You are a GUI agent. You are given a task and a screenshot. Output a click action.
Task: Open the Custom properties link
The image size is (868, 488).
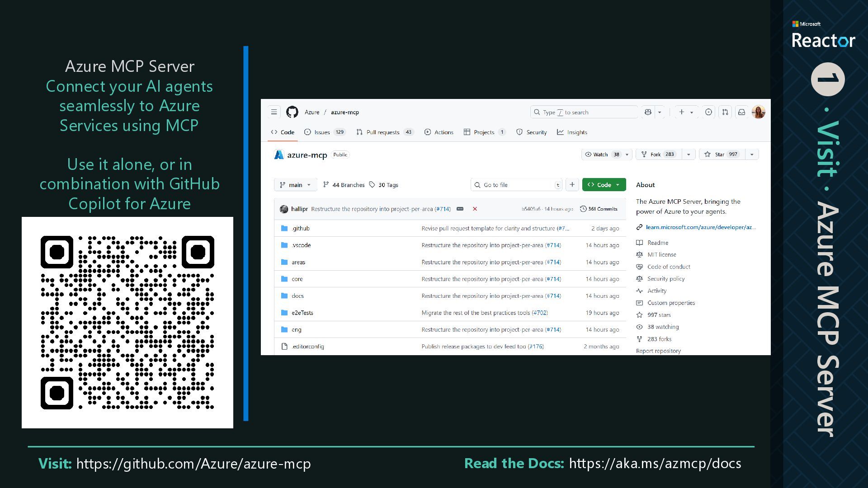(x=671, y=303)
